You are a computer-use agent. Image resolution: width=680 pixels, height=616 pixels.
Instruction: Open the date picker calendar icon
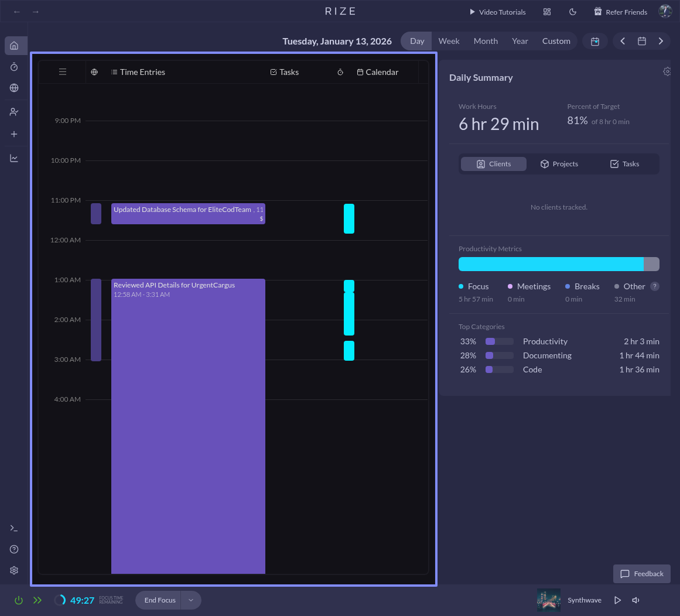click(641, 41)
